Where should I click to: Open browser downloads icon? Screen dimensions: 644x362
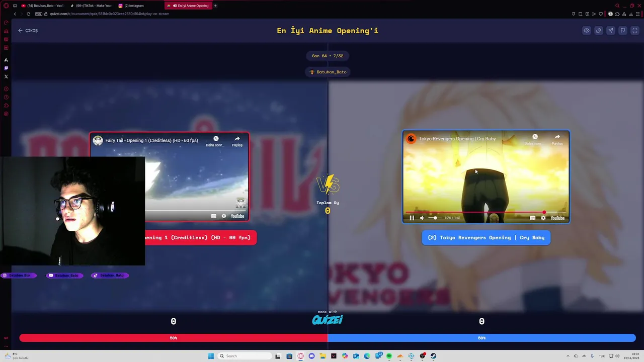pos(631,14)
